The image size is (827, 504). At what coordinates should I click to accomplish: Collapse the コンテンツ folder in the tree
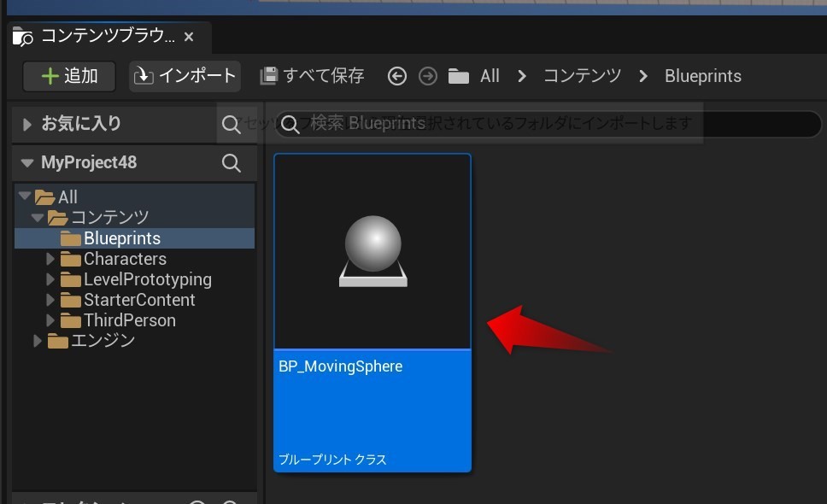38,217
